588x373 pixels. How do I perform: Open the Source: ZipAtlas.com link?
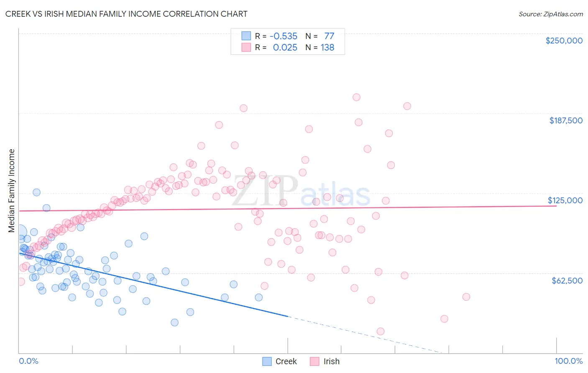tap(550, 14)
